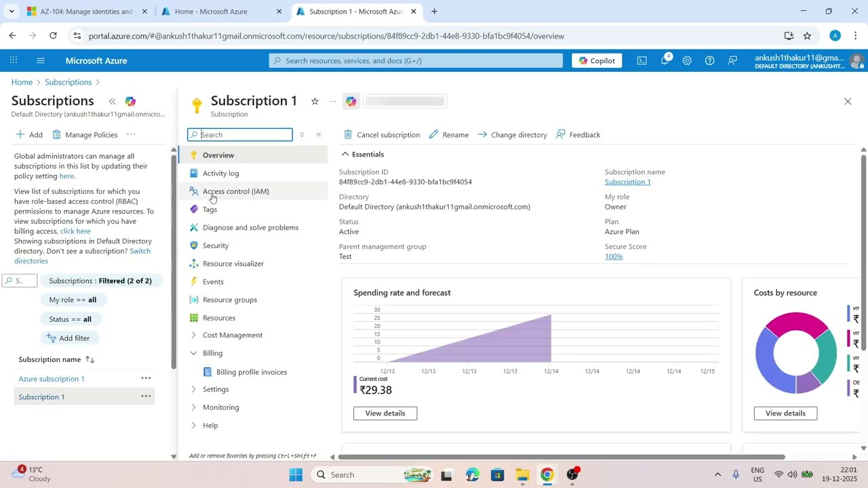Open the Microsoft apps grid launcher
Screen dimensions: 868x488
14,60
